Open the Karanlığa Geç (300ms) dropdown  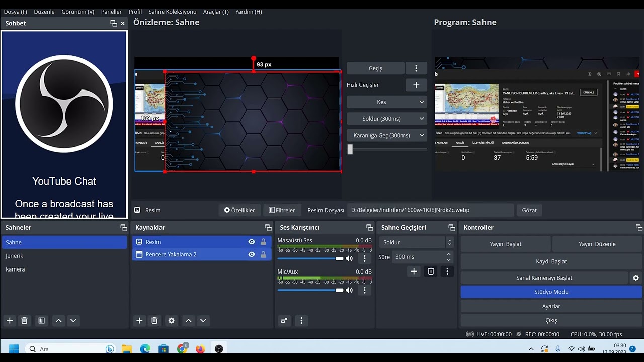(387, 135)
